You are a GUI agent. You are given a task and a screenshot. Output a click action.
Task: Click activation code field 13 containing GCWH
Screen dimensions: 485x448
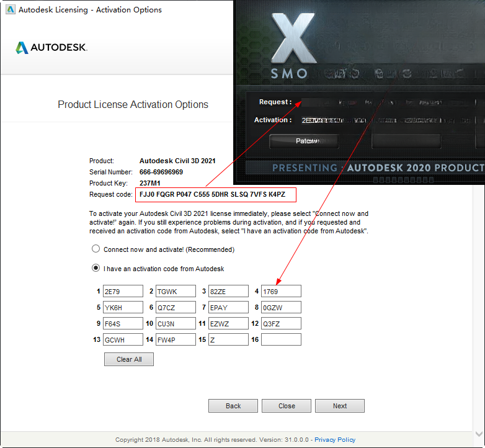coord(123,339)
